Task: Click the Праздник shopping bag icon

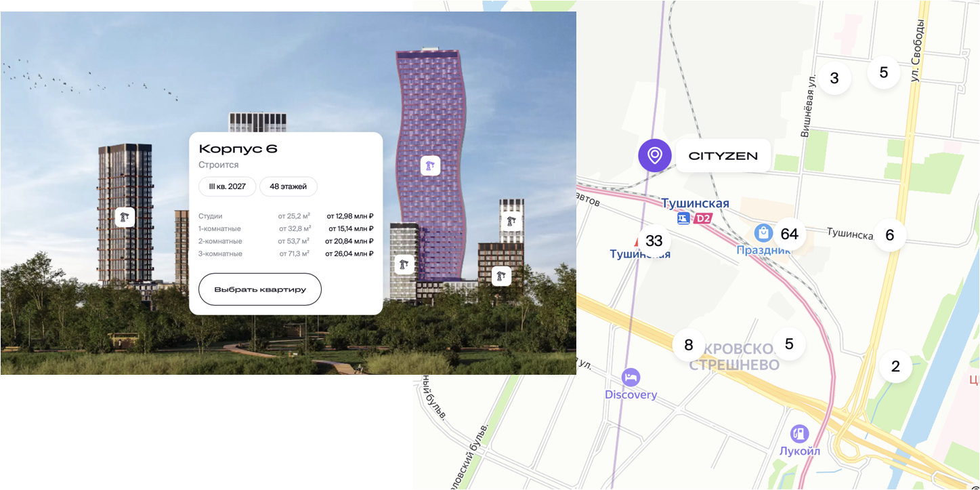Action: tap(763, 233)
